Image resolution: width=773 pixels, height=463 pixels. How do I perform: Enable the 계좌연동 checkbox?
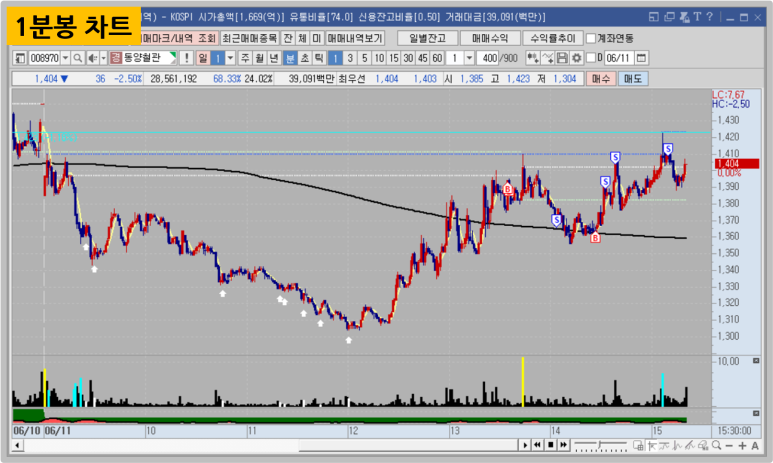[591, 38]
